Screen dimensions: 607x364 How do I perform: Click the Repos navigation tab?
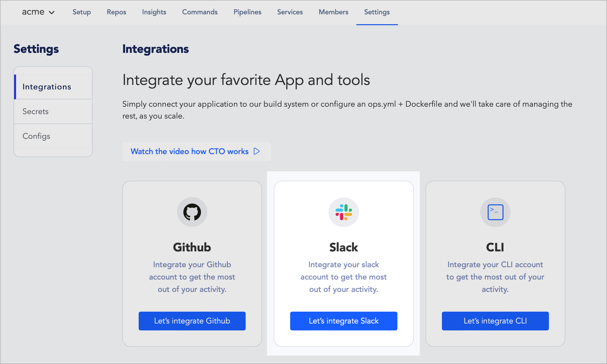117,12
